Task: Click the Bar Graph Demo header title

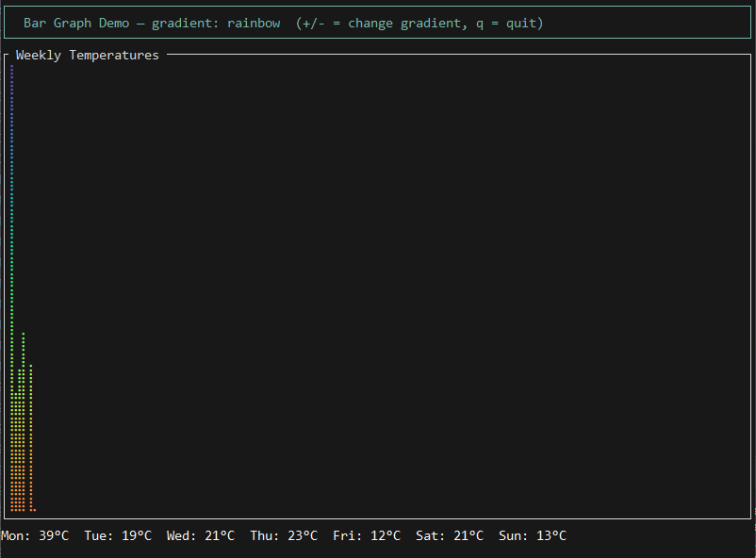Action: (76, 23)
